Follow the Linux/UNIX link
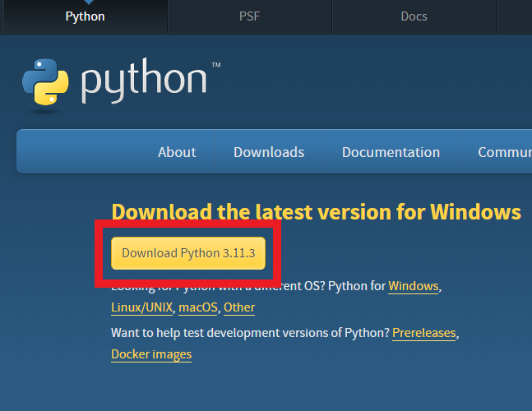Image resolution: width=532 pixels, height=411 pixels. coord(141,307)
